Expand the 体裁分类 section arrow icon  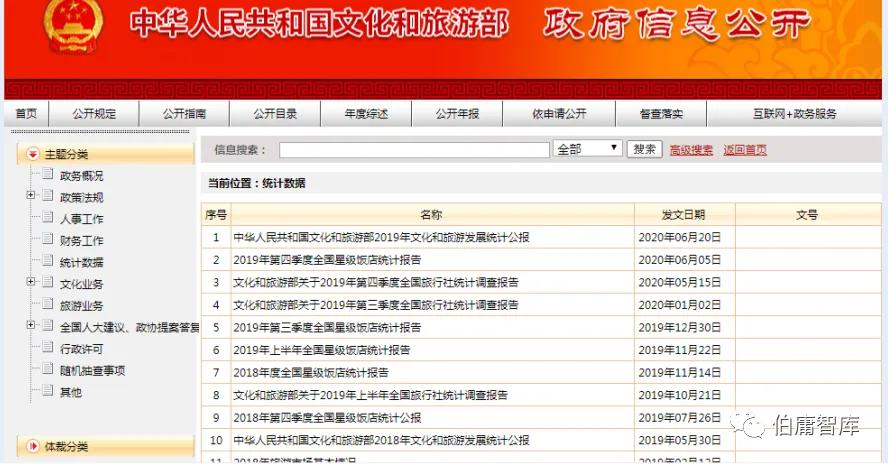(33, 446)
